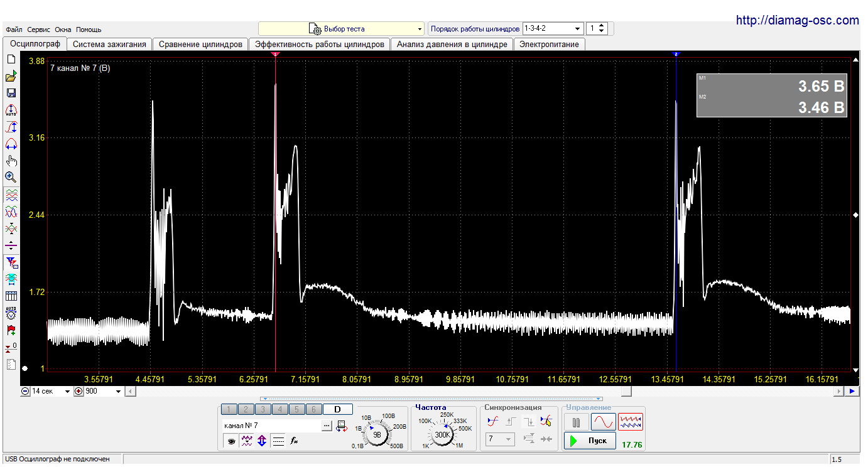The width and height of the screenshot is (868, 467).
Task: Switch to Сравнение цилиндров tab
Action: coord(200,45)
